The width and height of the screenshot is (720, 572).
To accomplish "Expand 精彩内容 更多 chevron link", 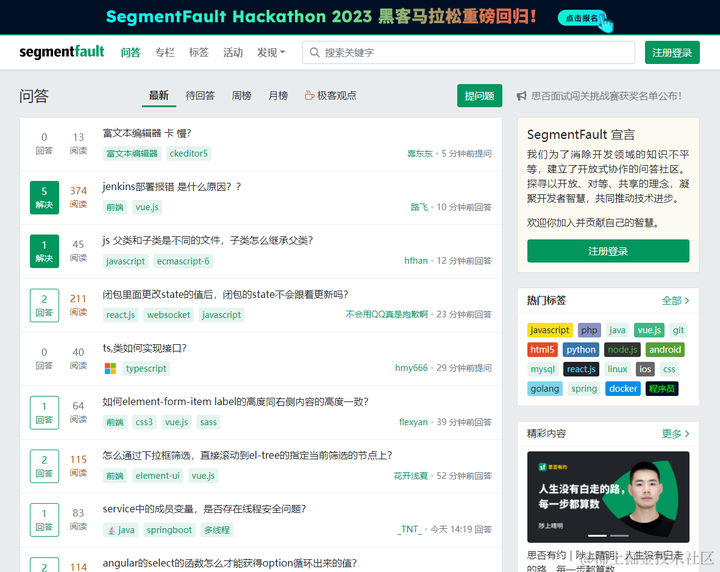I will pyautogui.click(x=675, y=434).
